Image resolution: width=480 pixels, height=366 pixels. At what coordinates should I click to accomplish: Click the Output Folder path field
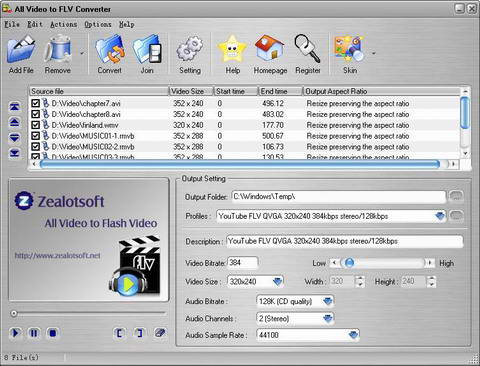pyautogui.click(x=338, y=197)
